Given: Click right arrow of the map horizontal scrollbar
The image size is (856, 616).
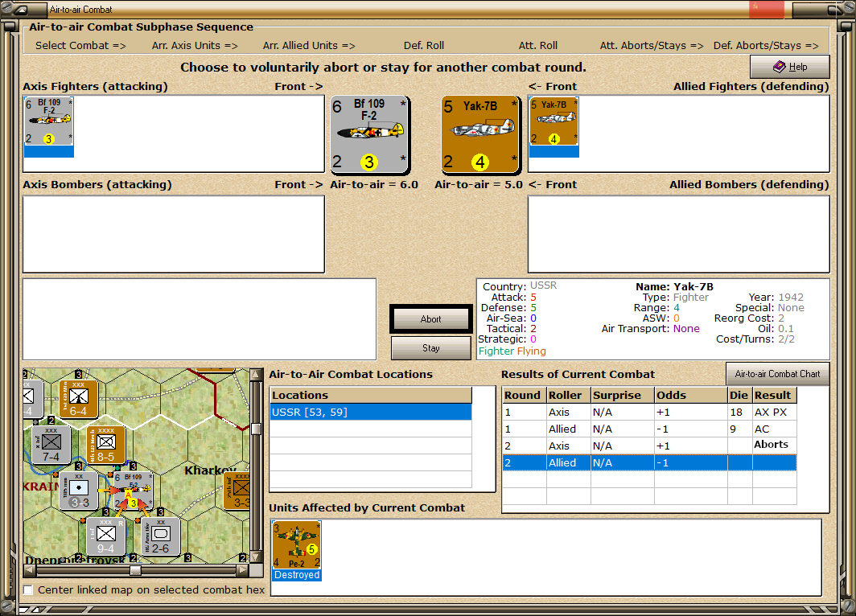Looking at the screenshot, I should coord(242,570).
